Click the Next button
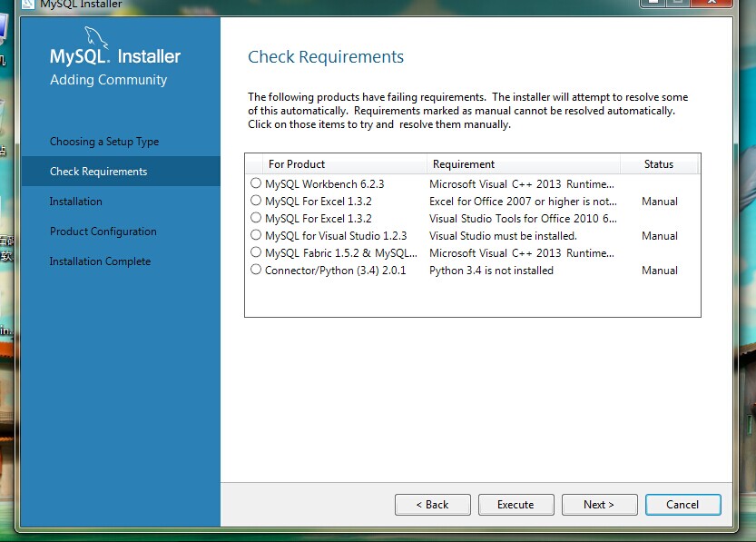 click(599, 505)
